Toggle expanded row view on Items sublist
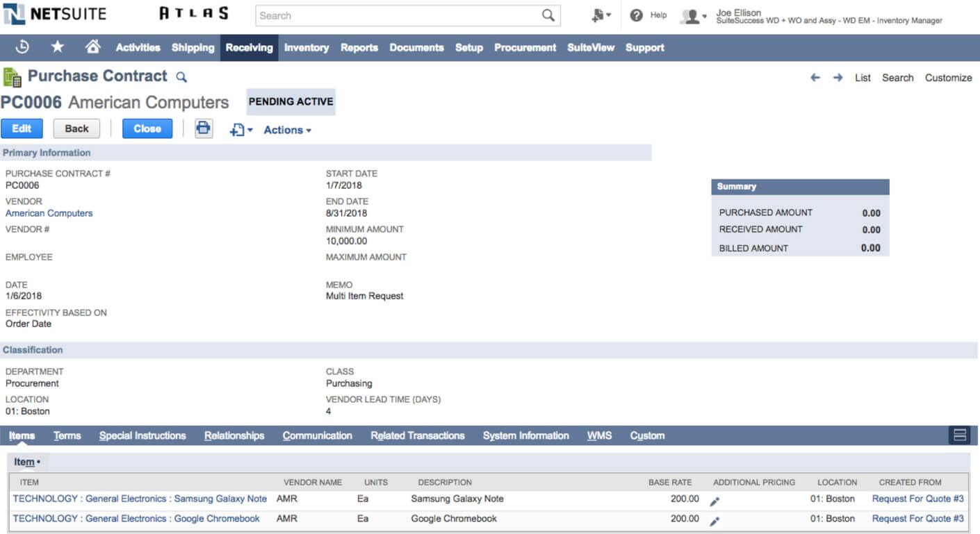 pos(960,435)
